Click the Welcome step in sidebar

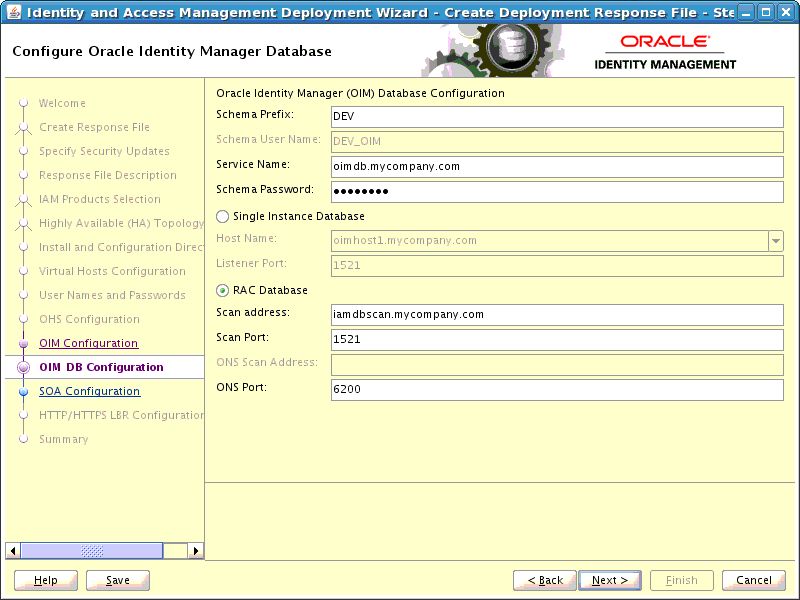[62, 103]
